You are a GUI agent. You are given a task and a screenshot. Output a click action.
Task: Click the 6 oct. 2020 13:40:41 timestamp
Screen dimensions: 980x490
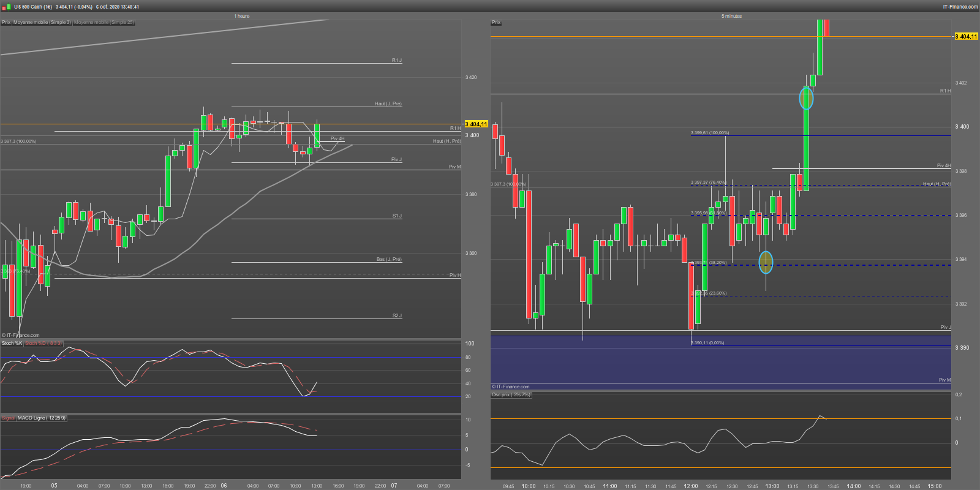coord(118,7)
